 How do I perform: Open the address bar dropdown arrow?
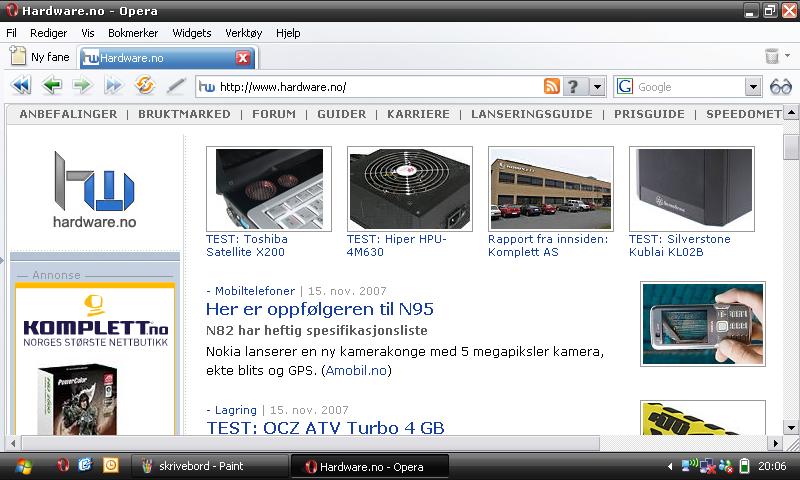tap(597, 87)
